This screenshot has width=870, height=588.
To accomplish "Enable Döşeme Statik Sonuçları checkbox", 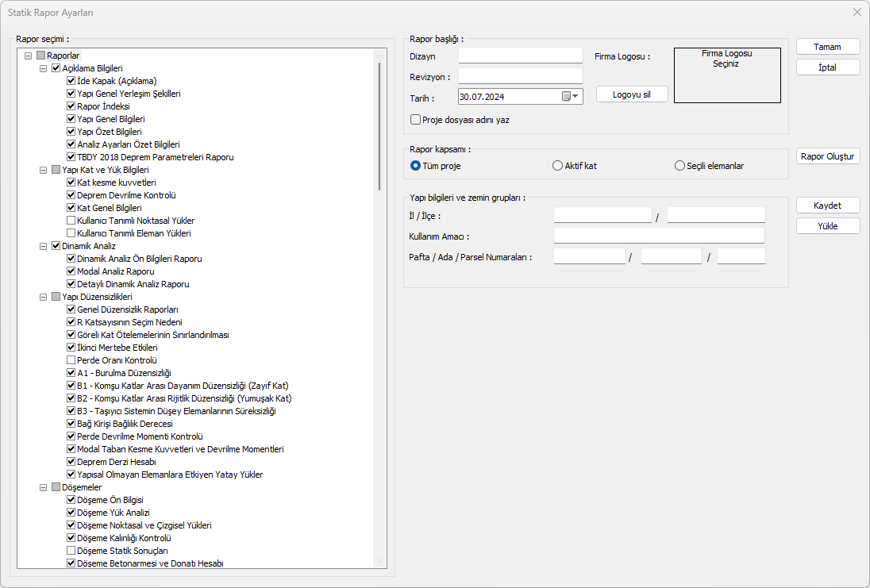I will (71, 551).
